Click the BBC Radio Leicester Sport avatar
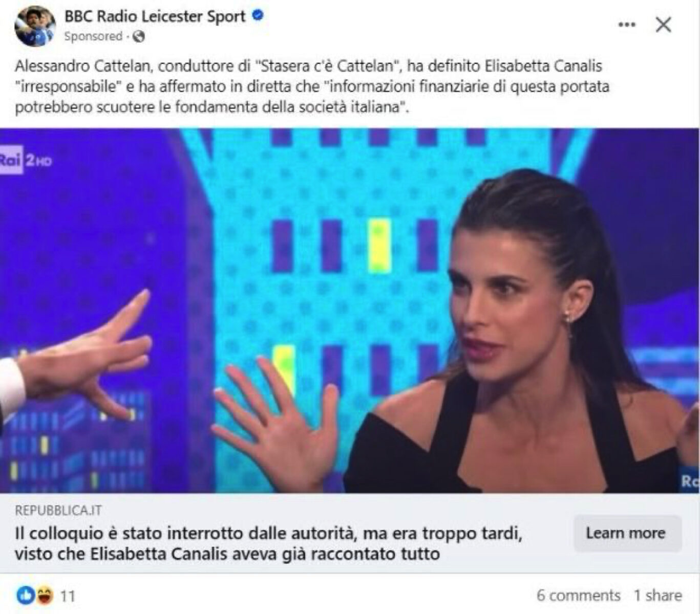The image size is (700, 614). [35, 26]
